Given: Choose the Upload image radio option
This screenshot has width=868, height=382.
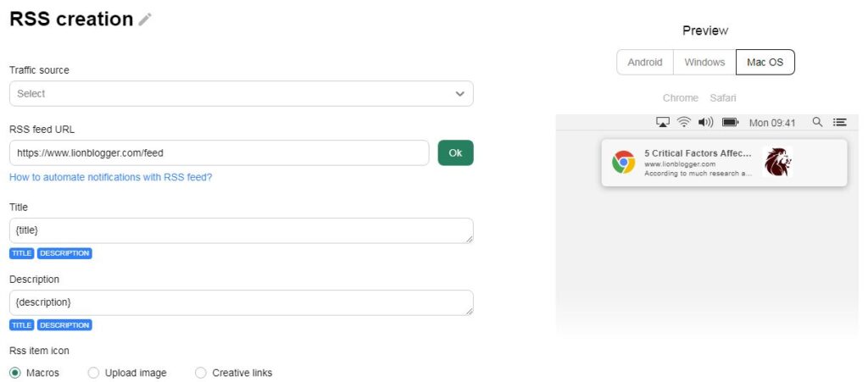Looking at the screenshot, I should tap(94, 373).
